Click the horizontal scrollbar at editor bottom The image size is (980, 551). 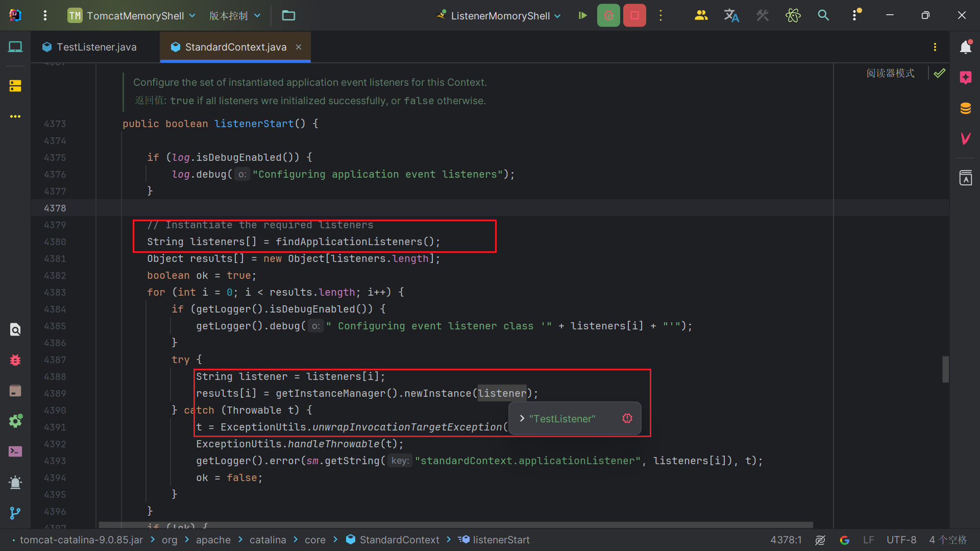[x=456, y=525]
